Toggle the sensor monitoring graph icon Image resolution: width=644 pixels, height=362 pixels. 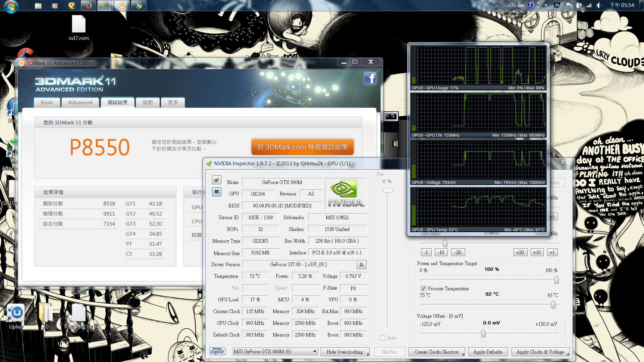217,192
